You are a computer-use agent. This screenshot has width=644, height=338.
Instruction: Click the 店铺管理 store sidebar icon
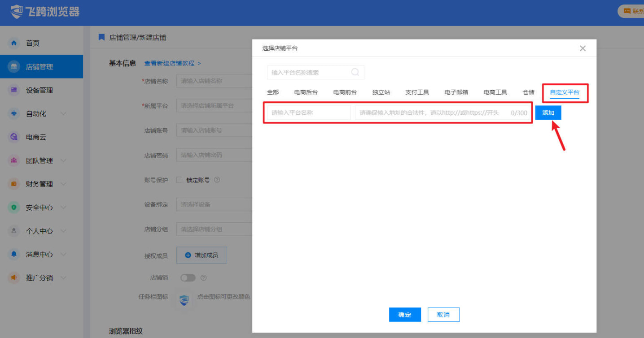14,67
